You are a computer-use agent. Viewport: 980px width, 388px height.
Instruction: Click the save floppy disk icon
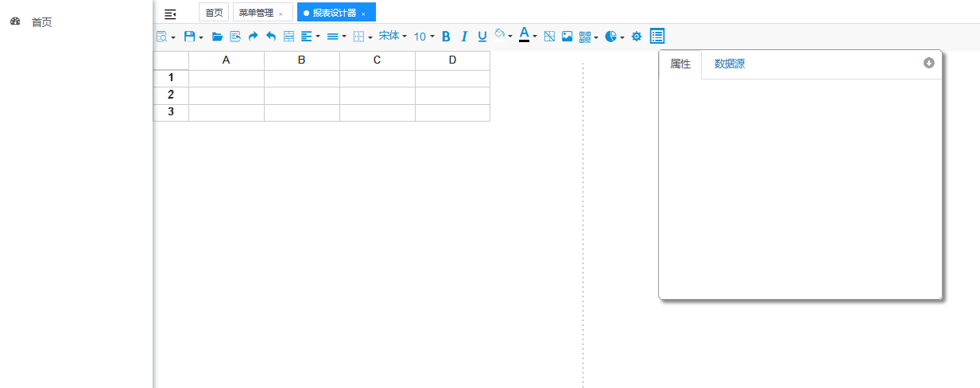click(x=189, y=37)
